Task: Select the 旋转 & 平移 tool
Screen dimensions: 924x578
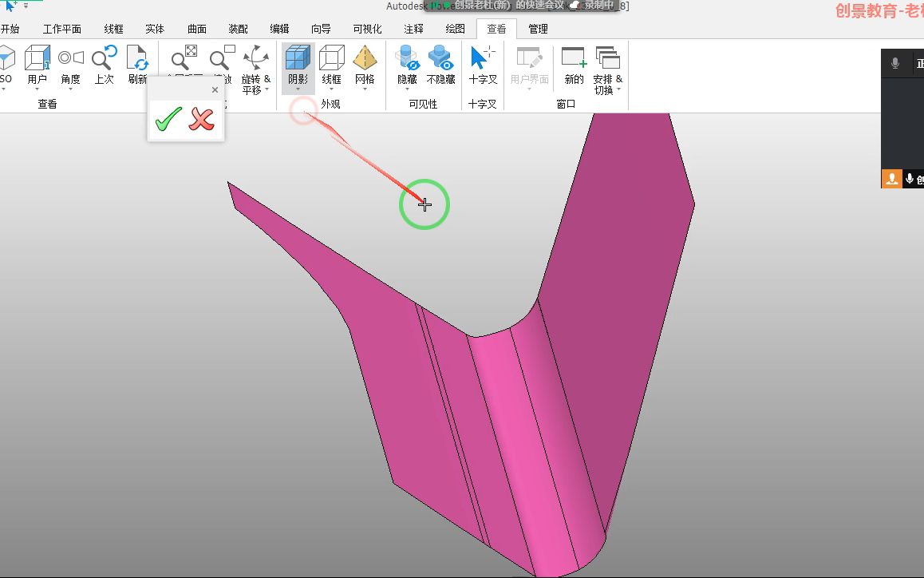Action: pyautogui.click(x=256, y=69)
